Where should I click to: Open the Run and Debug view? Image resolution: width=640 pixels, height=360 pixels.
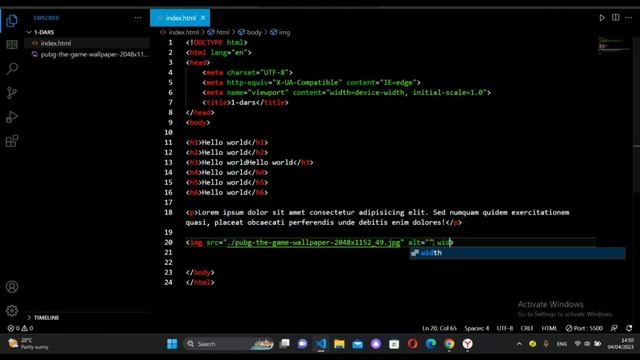[x=12, y=117]
